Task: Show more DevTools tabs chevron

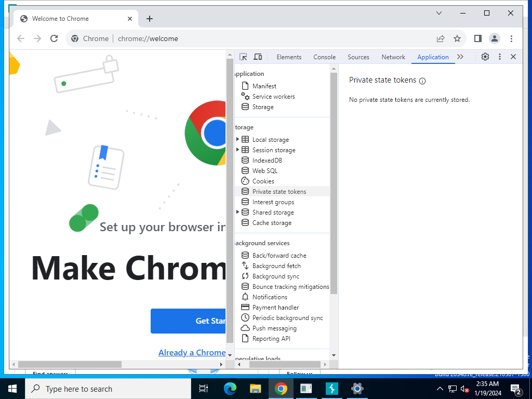Action: click(460, 57)
